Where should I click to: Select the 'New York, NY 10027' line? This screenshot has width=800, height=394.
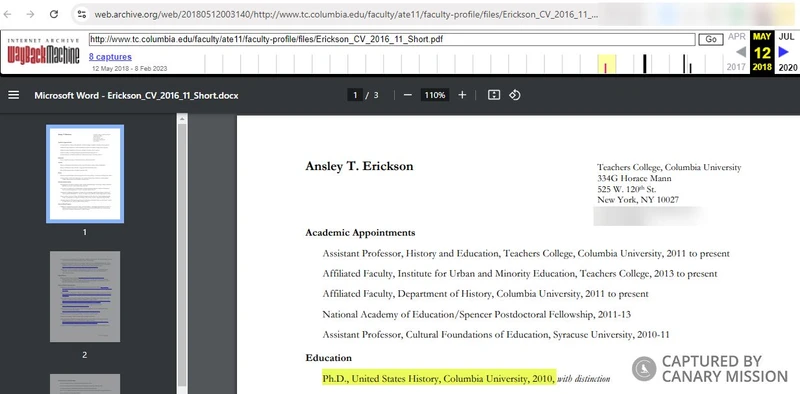(638, 200)
